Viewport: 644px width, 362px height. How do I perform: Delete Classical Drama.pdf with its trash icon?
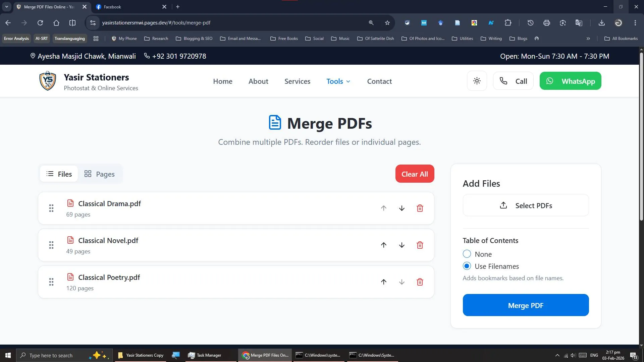pos(420,208)
